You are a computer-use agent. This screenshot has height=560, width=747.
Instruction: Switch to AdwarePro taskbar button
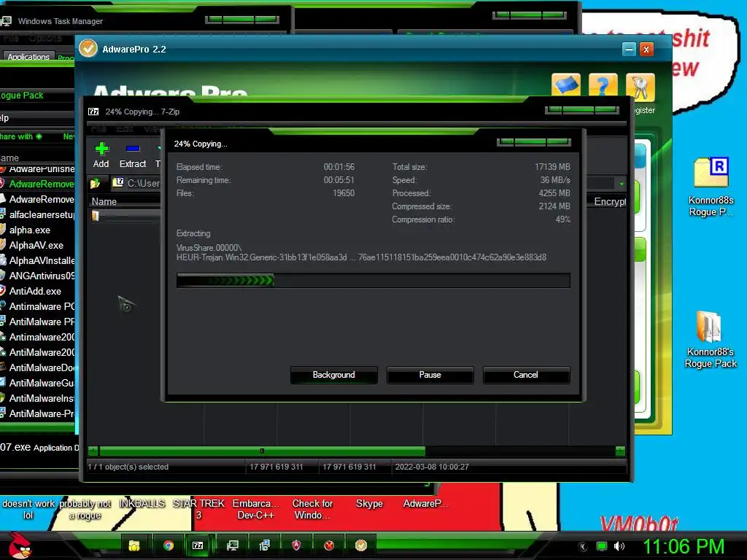click(361, 545)
